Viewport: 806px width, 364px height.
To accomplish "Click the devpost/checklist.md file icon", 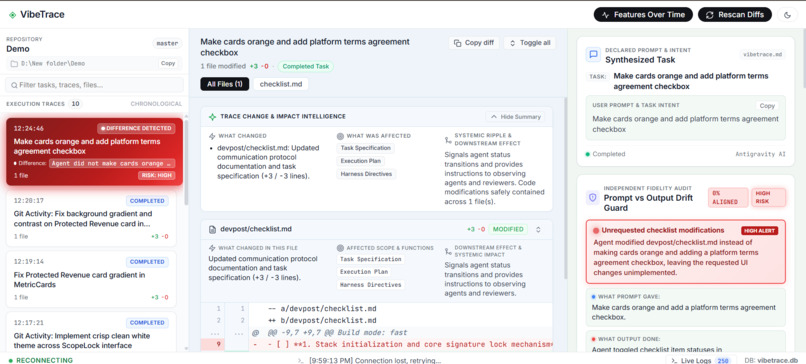I will point(212,229).
